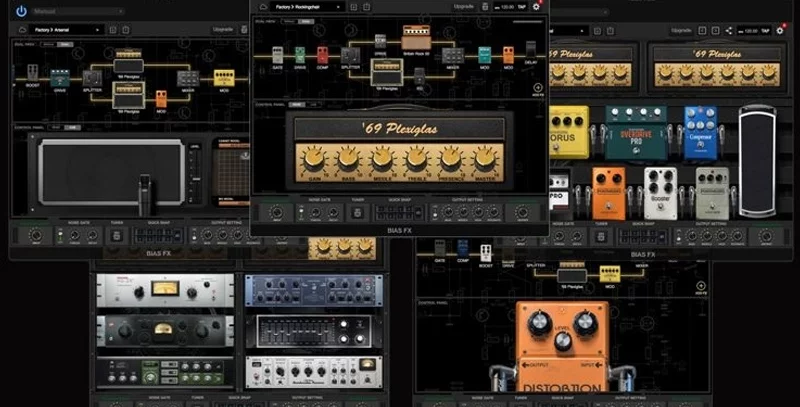Click the blue Compressor pedal on the pedalboard
Image resolution: width=800 pixels, height=407 pixels.
point(701,132)
